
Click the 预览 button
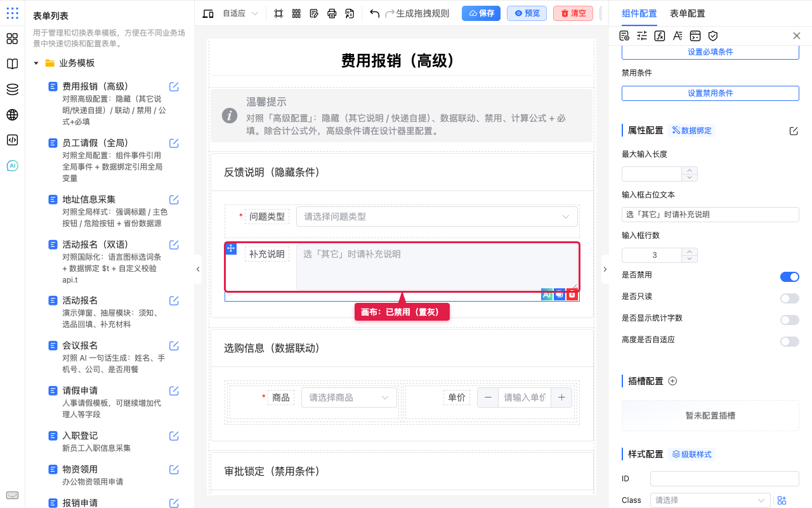(x=527, y=13)
